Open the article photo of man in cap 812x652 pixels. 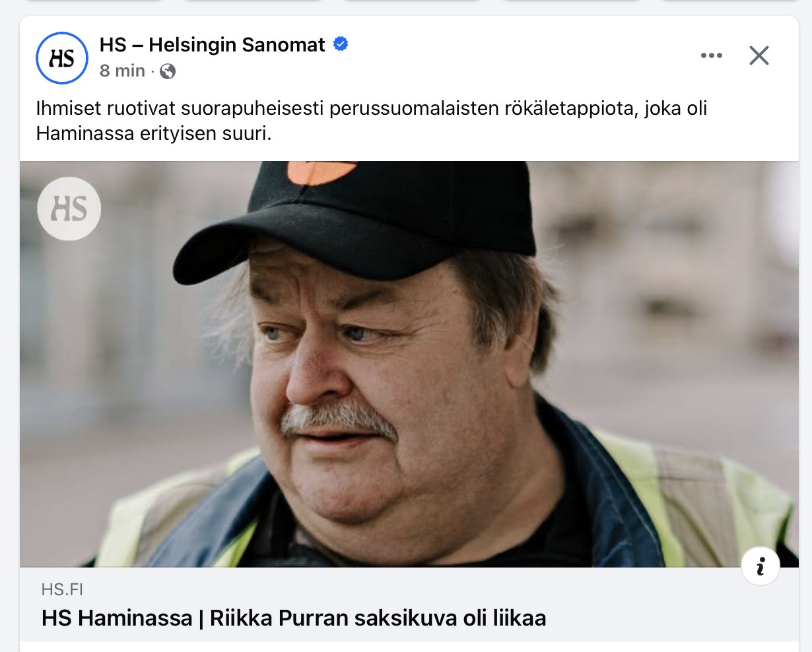[x=409, y=364]
